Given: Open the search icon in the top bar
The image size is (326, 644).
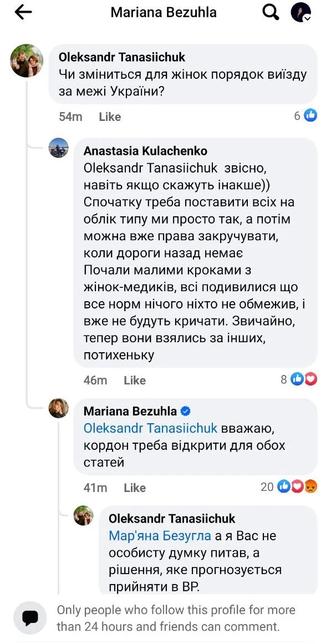Looking at the screenshot, I should (x=270, y=12).
